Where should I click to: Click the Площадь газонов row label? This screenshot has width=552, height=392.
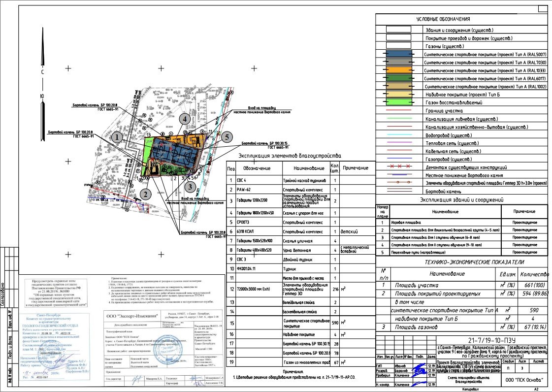tap(416, 327)
